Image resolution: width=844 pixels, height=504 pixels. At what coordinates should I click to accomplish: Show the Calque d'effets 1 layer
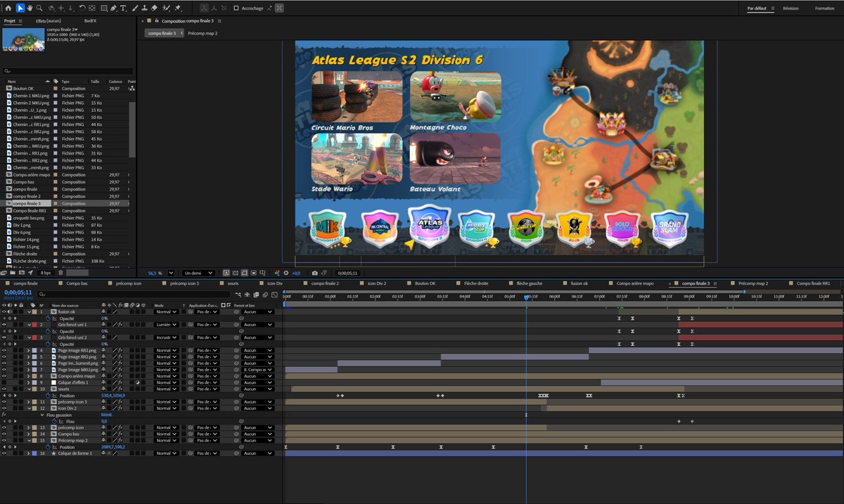(x=4, y=382)
